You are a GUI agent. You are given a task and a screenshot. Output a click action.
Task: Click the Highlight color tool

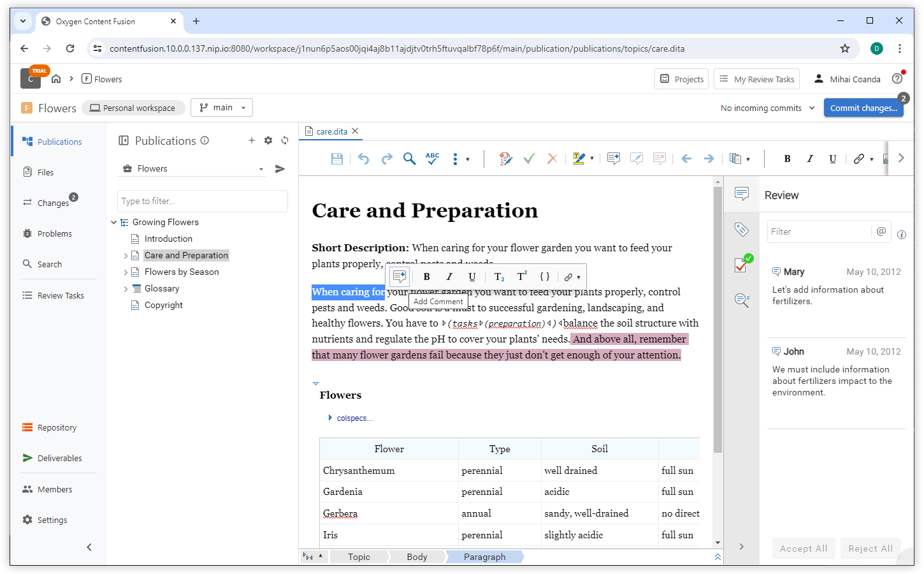pyautogui.click(x=579, y=159)
